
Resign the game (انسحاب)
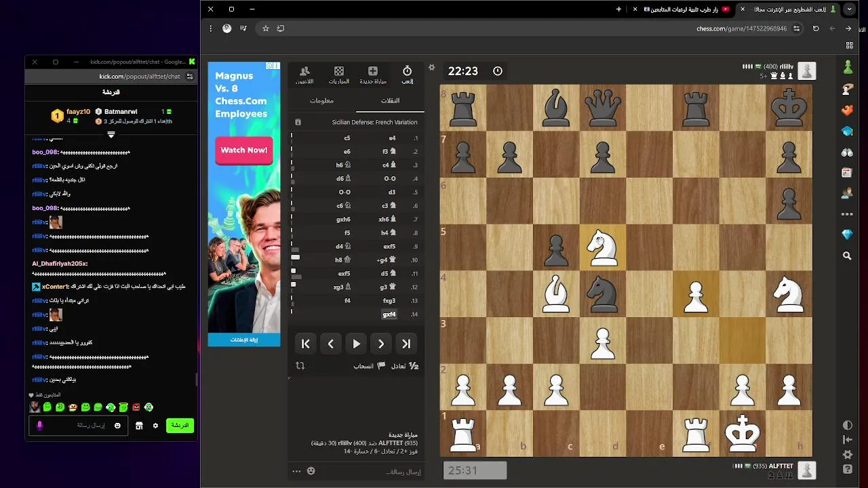369,366
